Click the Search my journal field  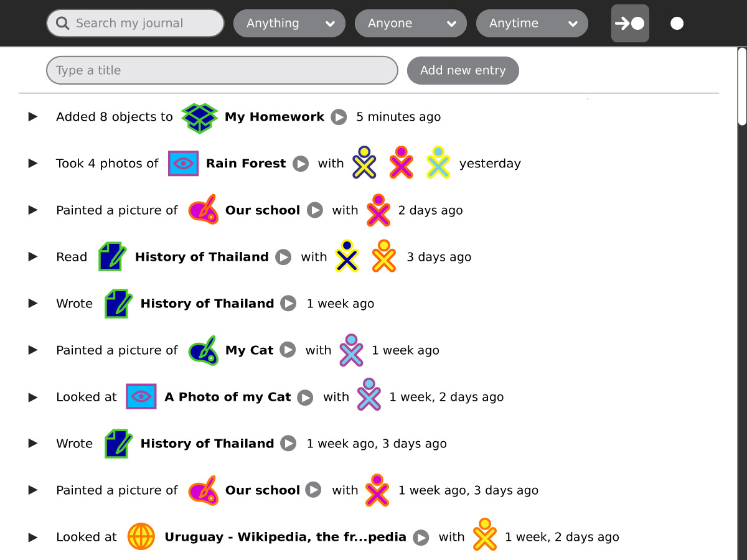click(143, 24)
